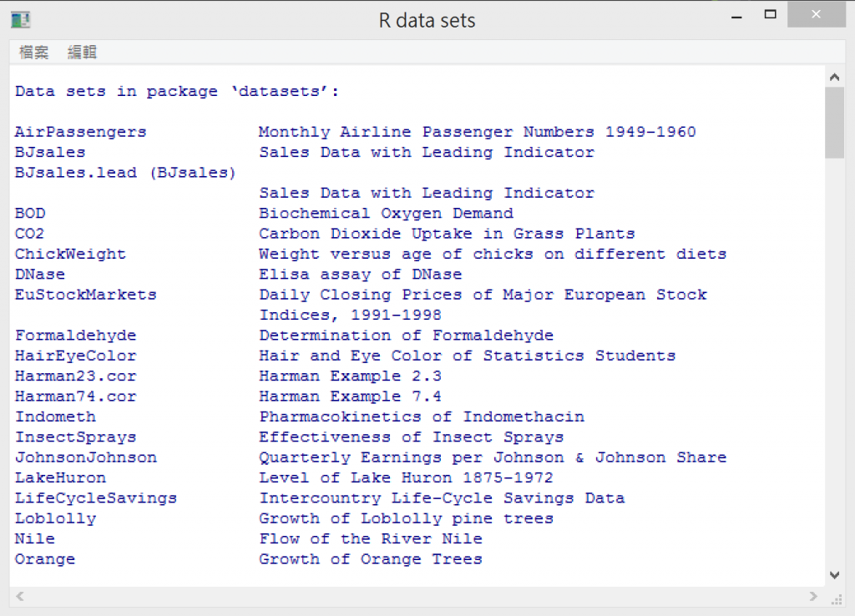Open the 編輯 (Edit) menu
This screenshot has width=855, height=616.
(x=82, y=53)
